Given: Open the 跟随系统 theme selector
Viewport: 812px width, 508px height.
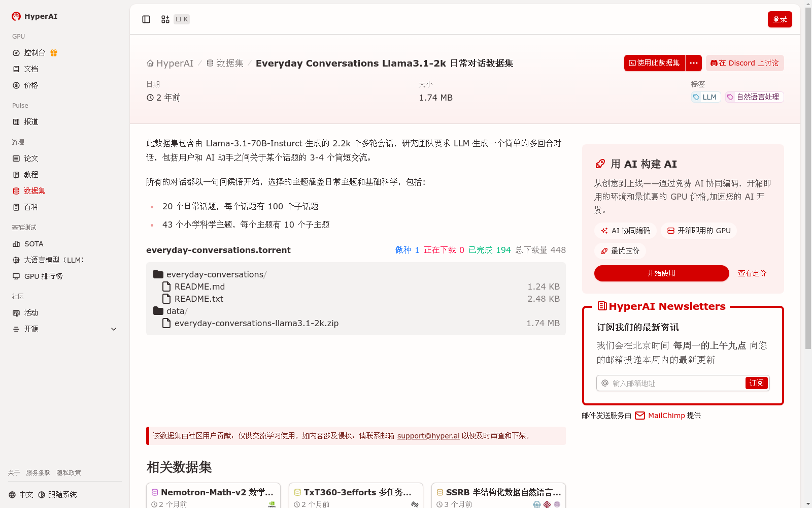Looking at the screenshot, I should coord(57,495).
